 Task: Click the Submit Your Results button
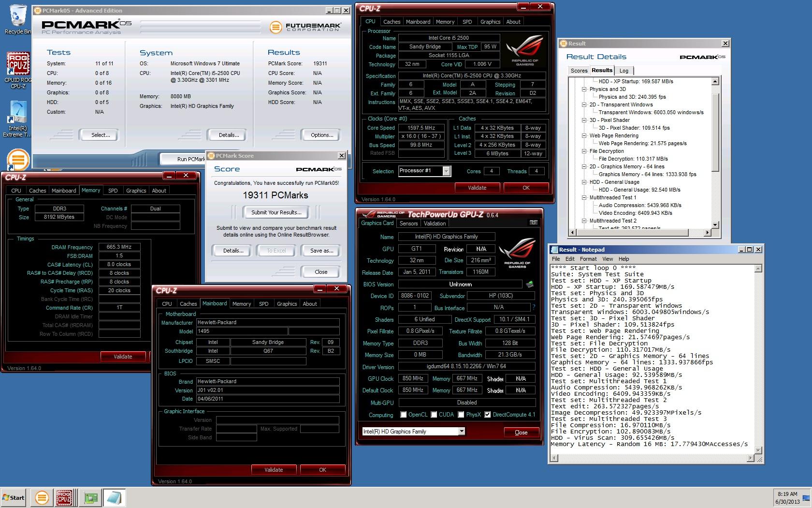coord(276,212)
